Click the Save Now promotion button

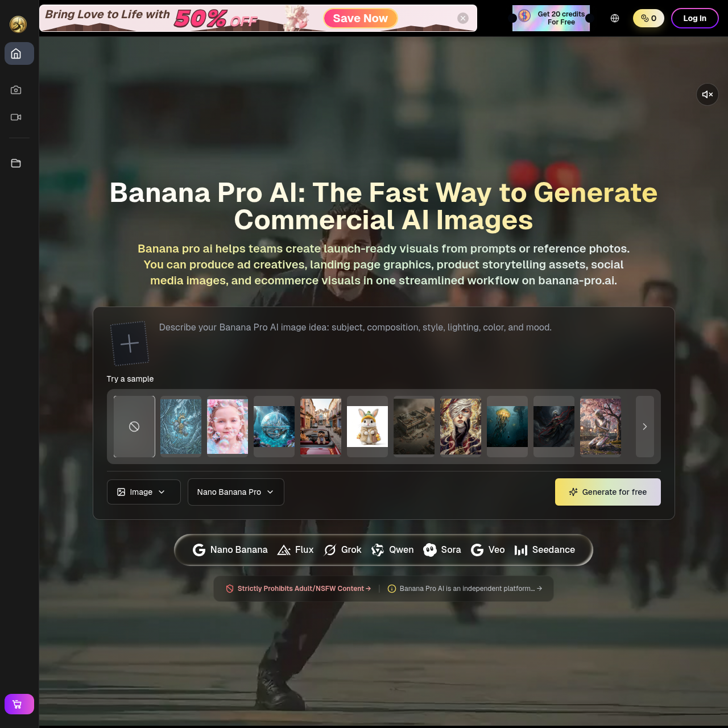tap(360, 18)
